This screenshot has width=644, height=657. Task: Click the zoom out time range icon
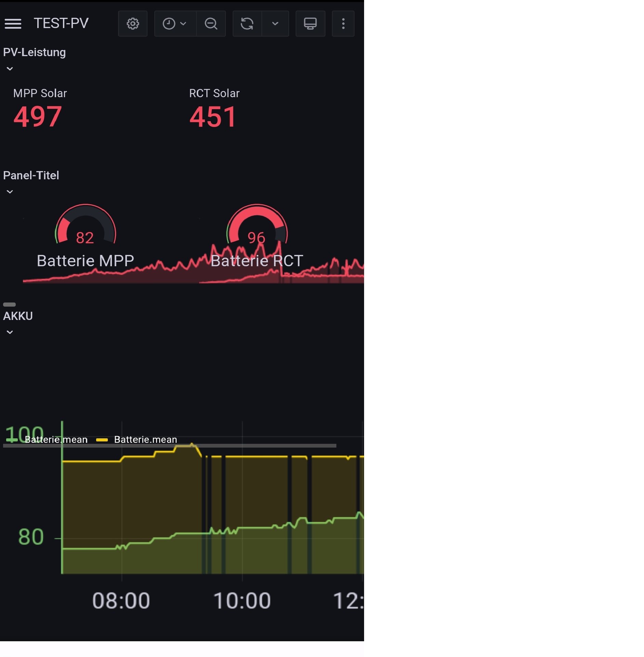click(x=211, y=24)
